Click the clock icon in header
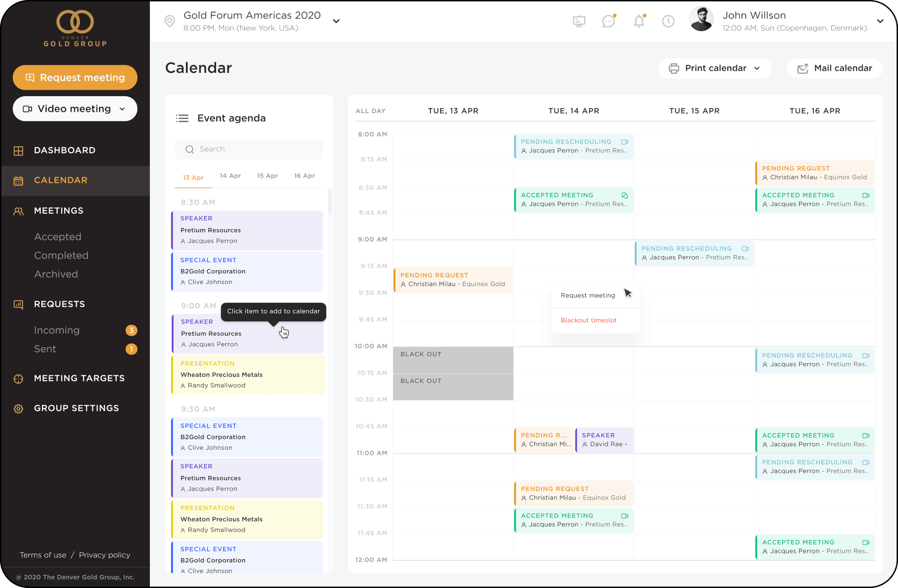This screenshot has height=588, width=898. click(x=668, y=21)
